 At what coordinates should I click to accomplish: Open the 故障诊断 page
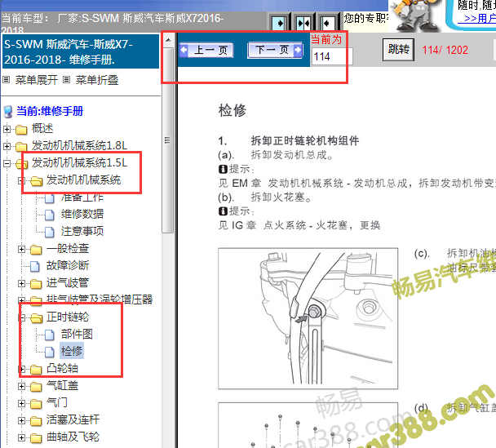(68, 265)
